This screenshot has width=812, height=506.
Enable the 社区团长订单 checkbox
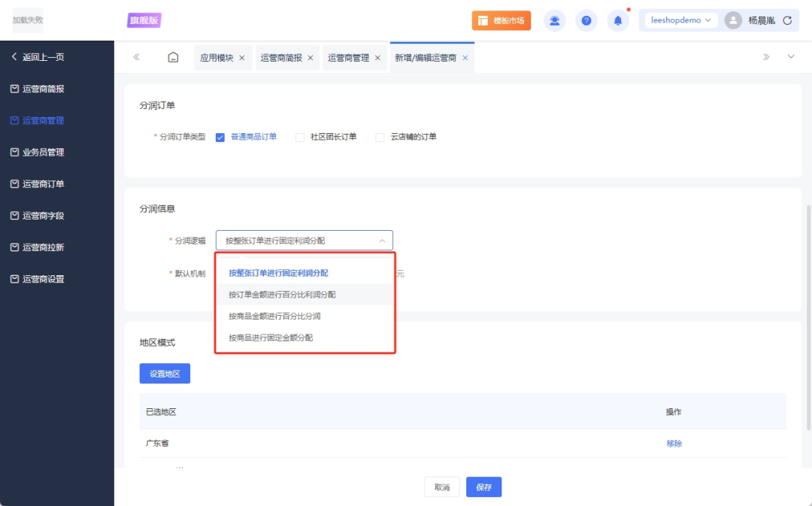click(x=300, y=138)
